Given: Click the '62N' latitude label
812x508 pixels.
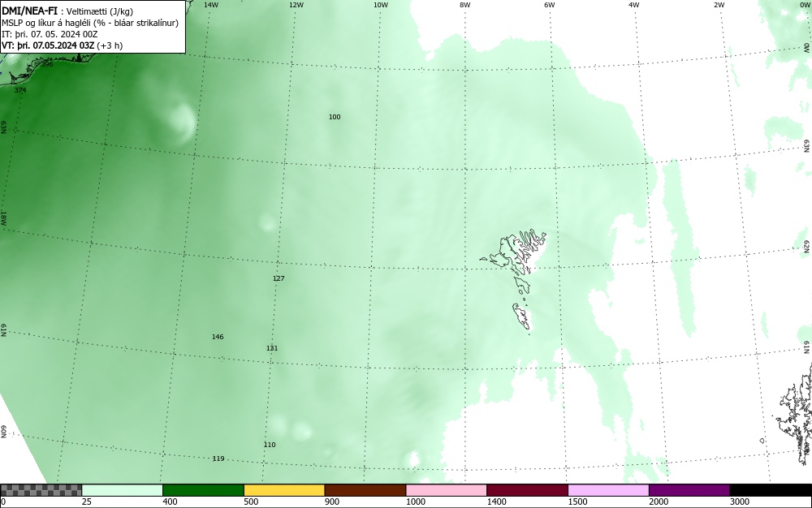Looking at the screenshot, I should click(807, 245).
